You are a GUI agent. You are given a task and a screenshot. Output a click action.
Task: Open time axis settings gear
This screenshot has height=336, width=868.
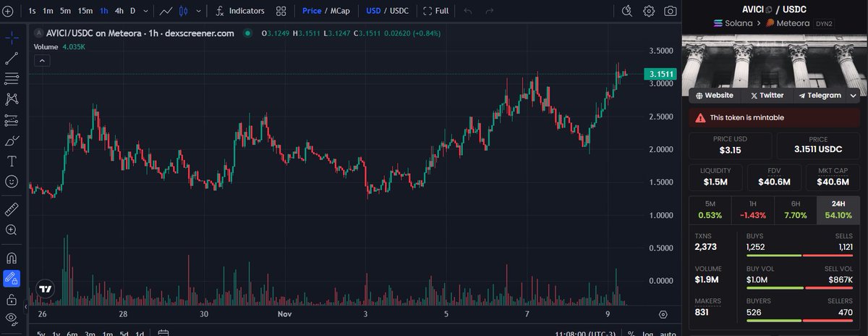pos(663,314)
